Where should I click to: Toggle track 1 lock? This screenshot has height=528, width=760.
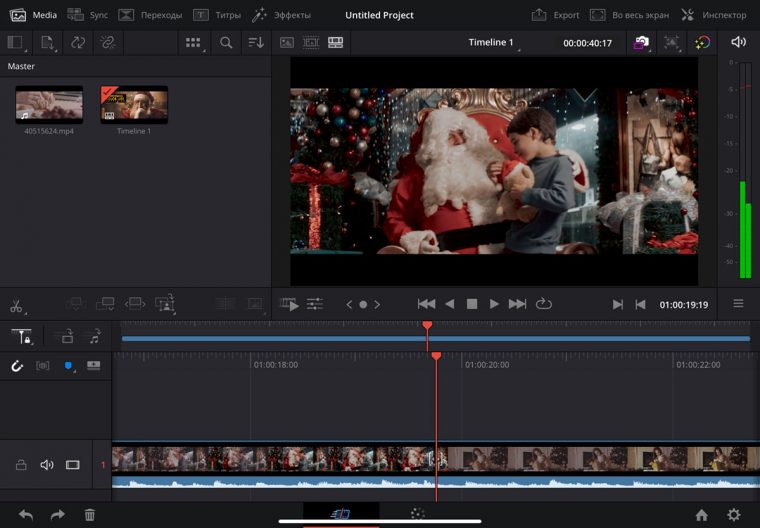[21, 465]
